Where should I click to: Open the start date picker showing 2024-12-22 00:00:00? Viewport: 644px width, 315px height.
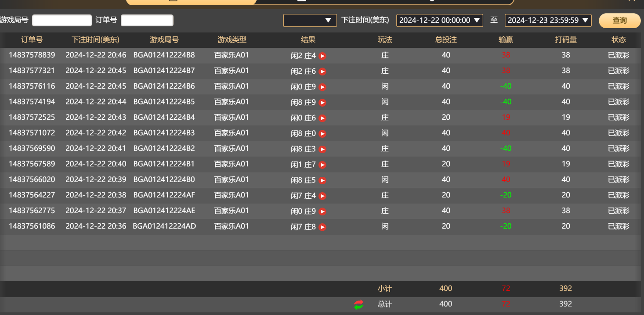pyautogui.click(x=439, y=20)
